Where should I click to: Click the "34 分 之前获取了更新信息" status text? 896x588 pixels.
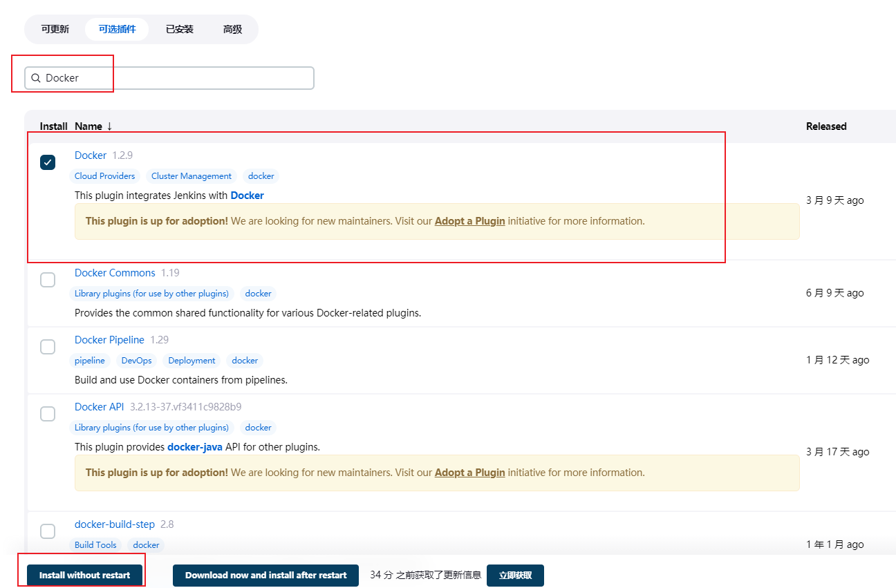(426, 575)
